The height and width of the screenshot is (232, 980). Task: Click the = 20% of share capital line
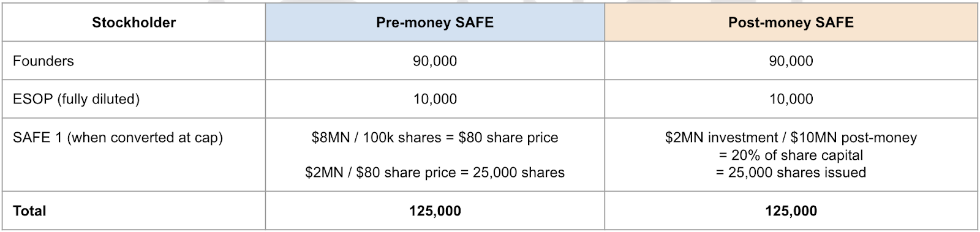coord(791,155)
